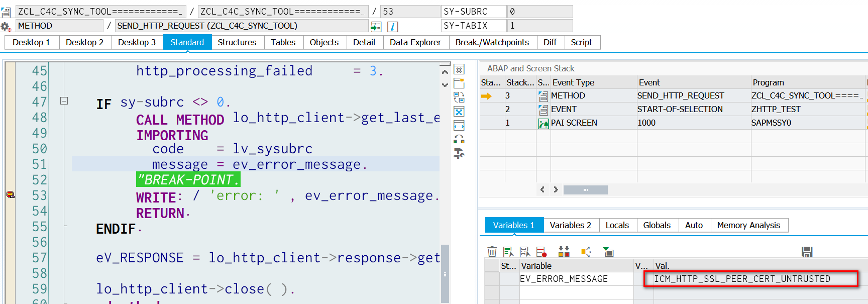Viewport: 868px width, 304px height.
Task: Click the delete row icon with red minus
Action: 541,252
